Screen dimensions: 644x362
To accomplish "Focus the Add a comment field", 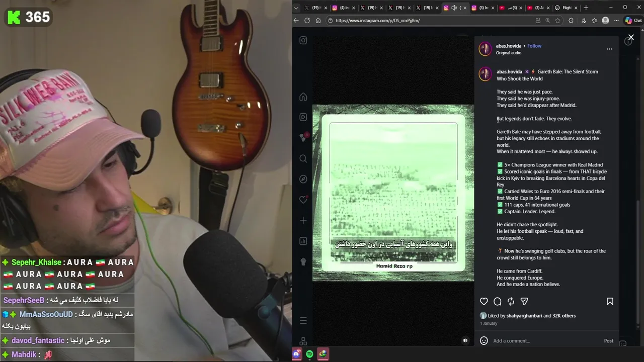I will pyautogui.click(x=546, y=341).
